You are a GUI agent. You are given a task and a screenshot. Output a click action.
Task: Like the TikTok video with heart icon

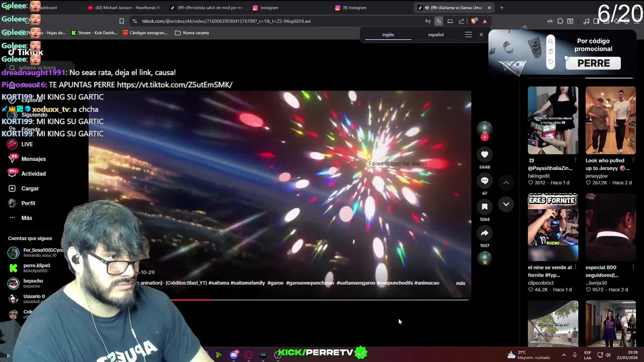485,154
